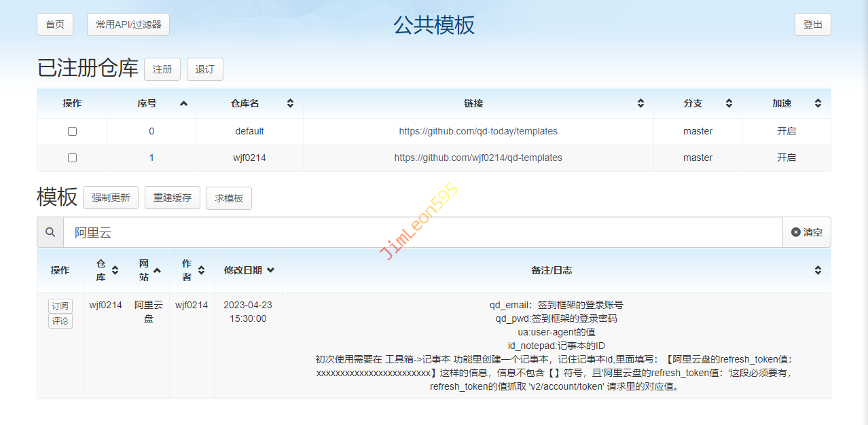This screenshot has height=425, width=868.
Task: Click the sort icon in 分支 header
Action: click(x=729, y=103)
